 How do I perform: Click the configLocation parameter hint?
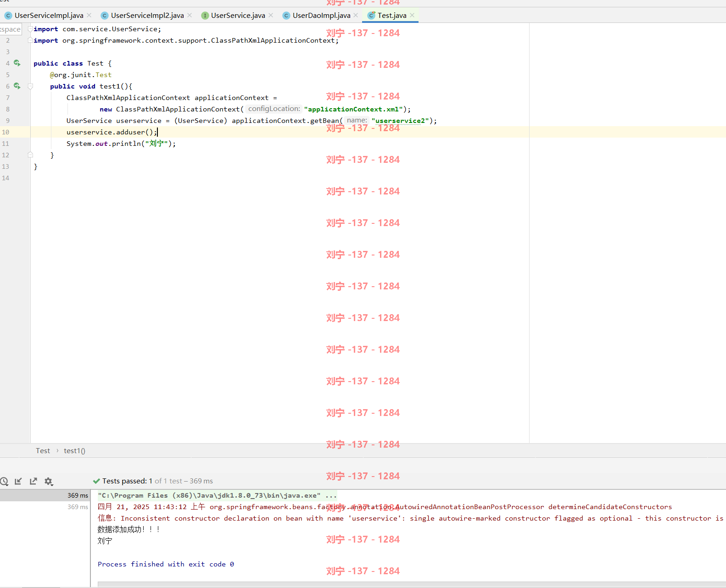pos(274,109)
